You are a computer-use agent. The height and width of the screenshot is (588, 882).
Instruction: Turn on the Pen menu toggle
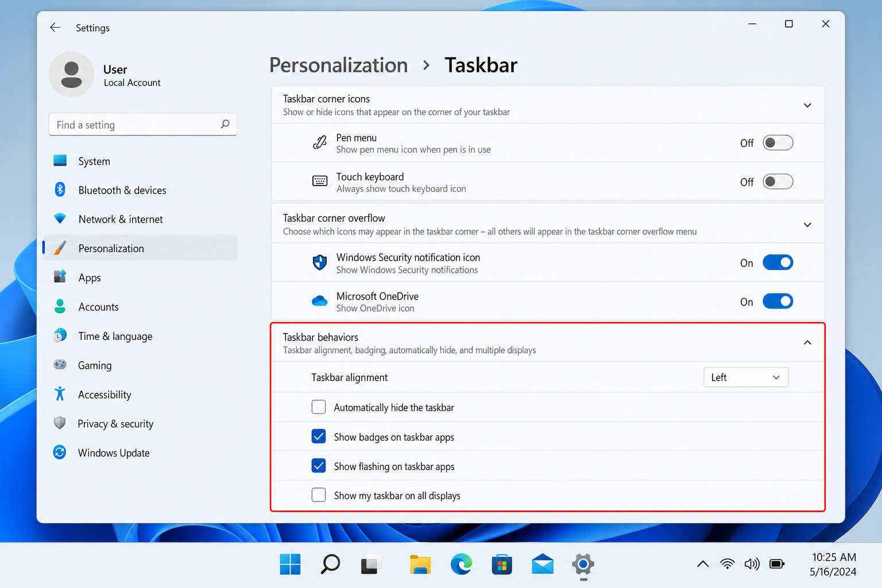click(x=777, y=142)
